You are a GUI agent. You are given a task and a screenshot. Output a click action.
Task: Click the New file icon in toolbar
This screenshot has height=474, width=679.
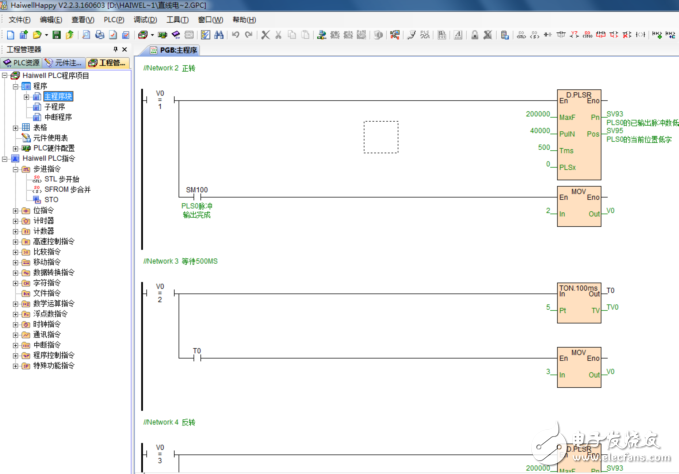point(10,35)
